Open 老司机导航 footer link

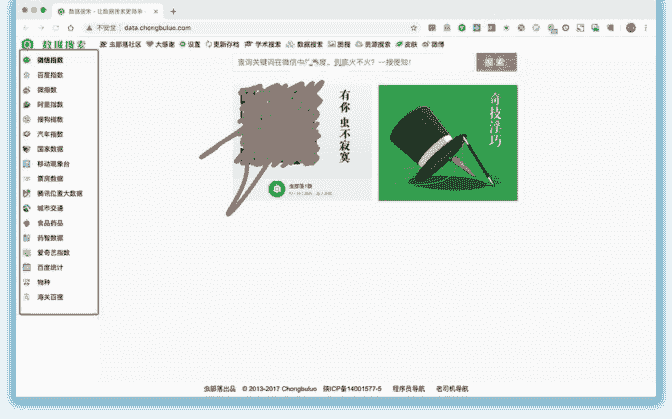tap(452, 389)
